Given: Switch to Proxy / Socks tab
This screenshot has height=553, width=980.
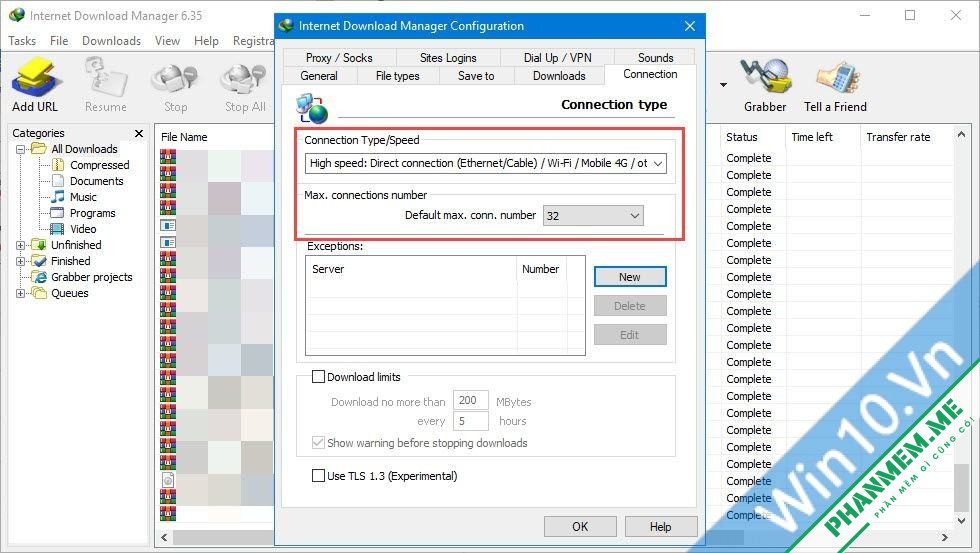Looking at the screenshot, I should coord(339,57).
